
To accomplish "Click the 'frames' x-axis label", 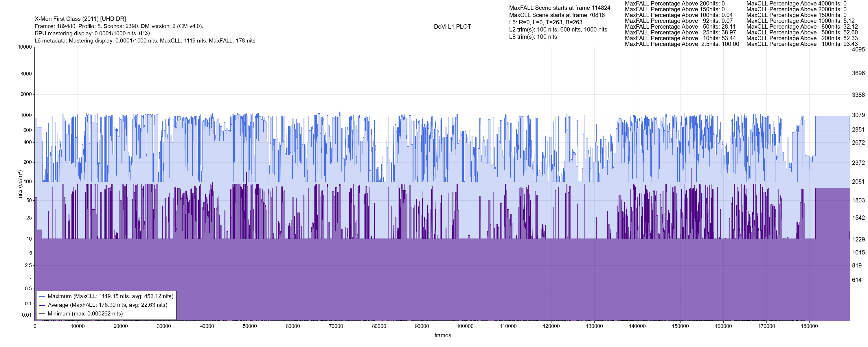I will pyautogui.click(x=442, y=335).
